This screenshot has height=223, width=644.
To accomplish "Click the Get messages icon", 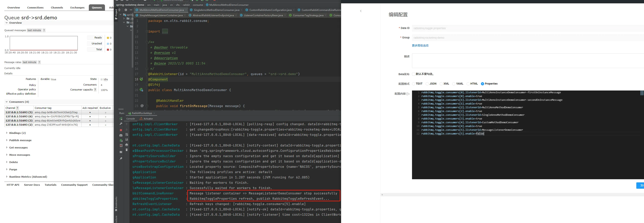I will coord(18,147).
